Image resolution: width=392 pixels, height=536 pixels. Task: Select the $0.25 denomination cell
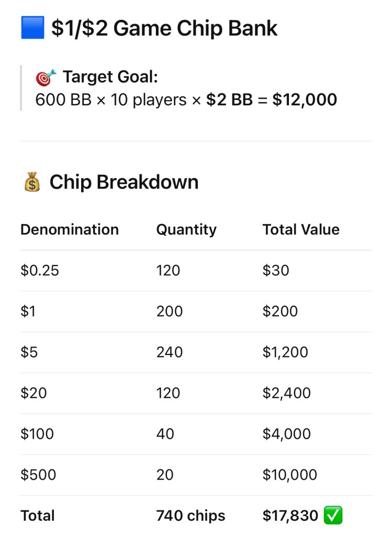[x=40, y=270]
